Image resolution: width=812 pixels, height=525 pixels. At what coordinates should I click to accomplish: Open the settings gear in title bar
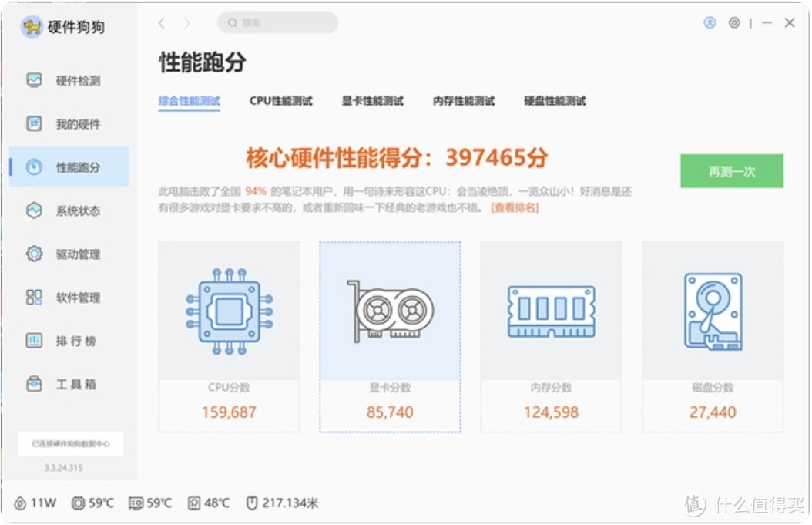coord(734,22)
